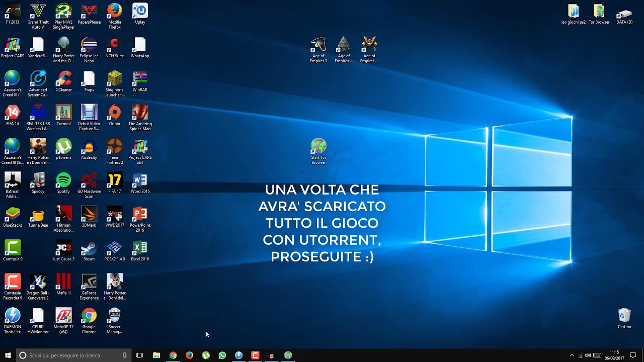Select Dragon Ball Xenoverse 2 icon

click(x=38, y=287)
